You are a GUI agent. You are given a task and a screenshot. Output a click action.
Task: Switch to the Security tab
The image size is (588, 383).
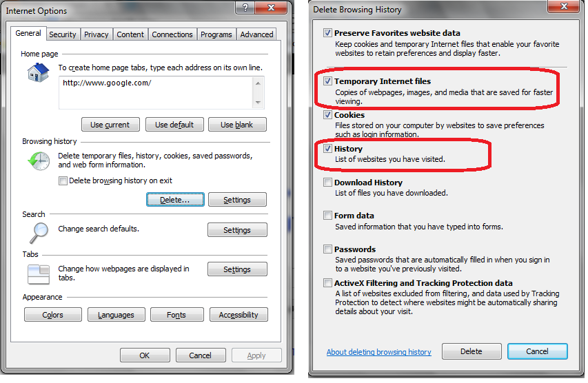[63, 34]
